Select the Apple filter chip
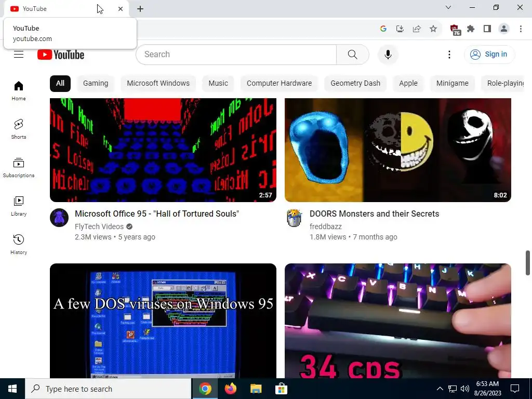This screenshot has height=399, width=532. click(408, 84)
